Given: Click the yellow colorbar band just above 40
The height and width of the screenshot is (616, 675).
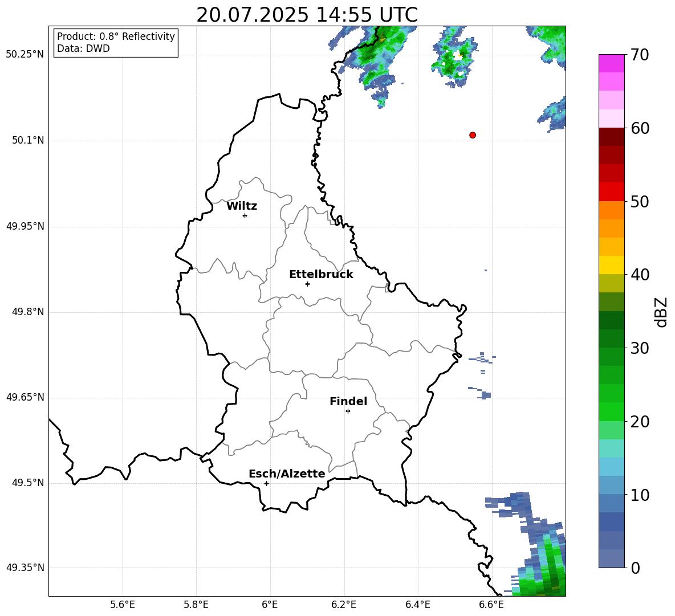Looking at the screenshot, I should 611,265.
